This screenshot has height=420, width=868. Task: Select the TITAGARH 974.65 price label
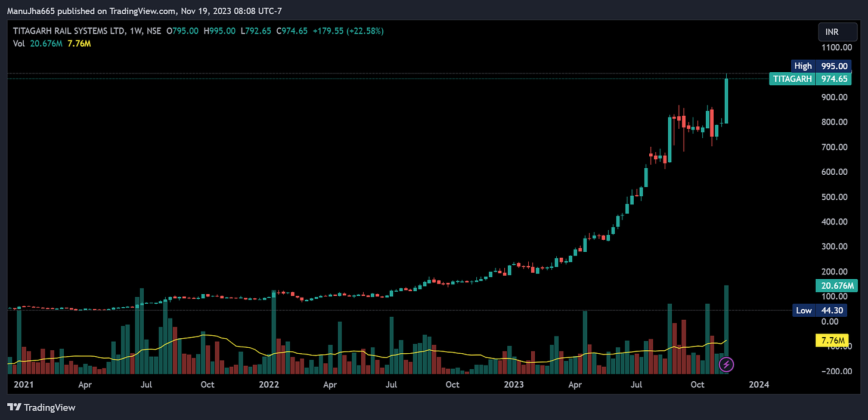coord(810,79)
